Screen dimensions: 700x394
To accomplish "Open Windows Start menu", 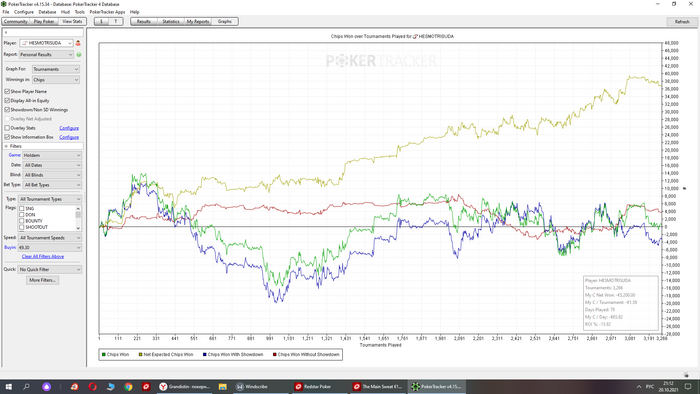I will (x=8, y=386).
